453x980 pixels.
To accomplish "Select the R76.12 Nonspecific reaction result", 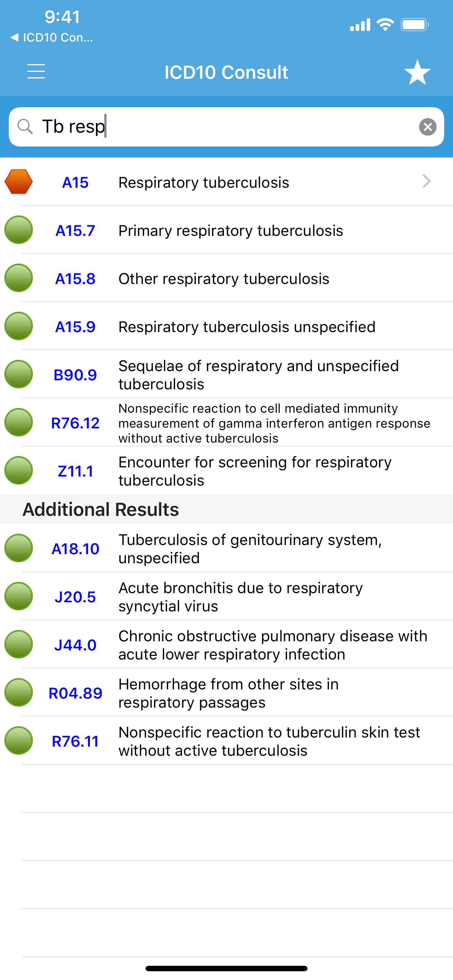I will coord(226,422).
